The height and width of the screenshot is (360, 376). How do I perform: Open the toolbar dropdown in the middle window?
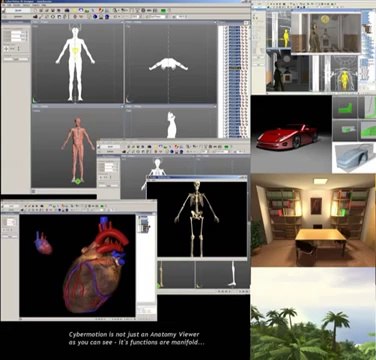click(x=109, y=147)
